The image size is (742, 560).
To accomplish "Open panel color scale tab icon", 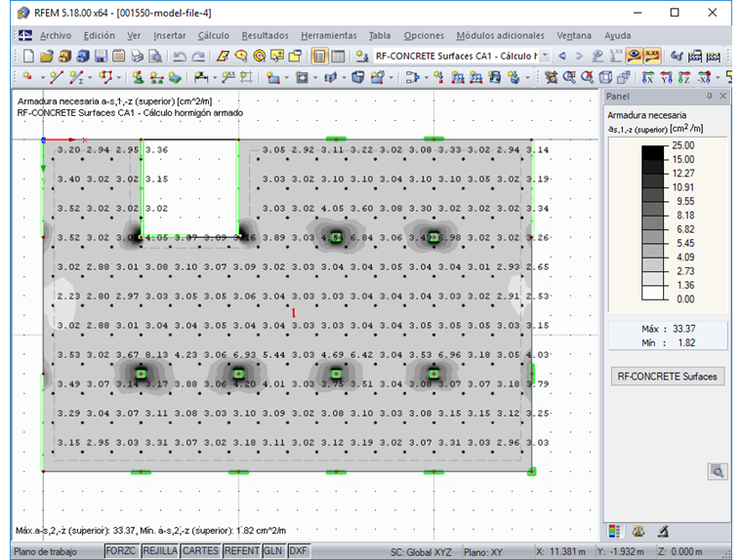I will pos(614,531).
